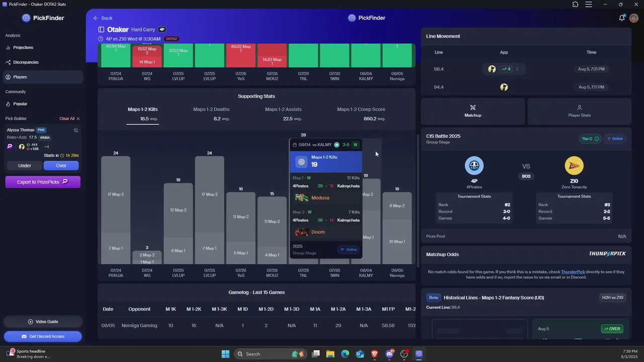
Task: Open the notifications bell
Action: click(x=622, y=18)
